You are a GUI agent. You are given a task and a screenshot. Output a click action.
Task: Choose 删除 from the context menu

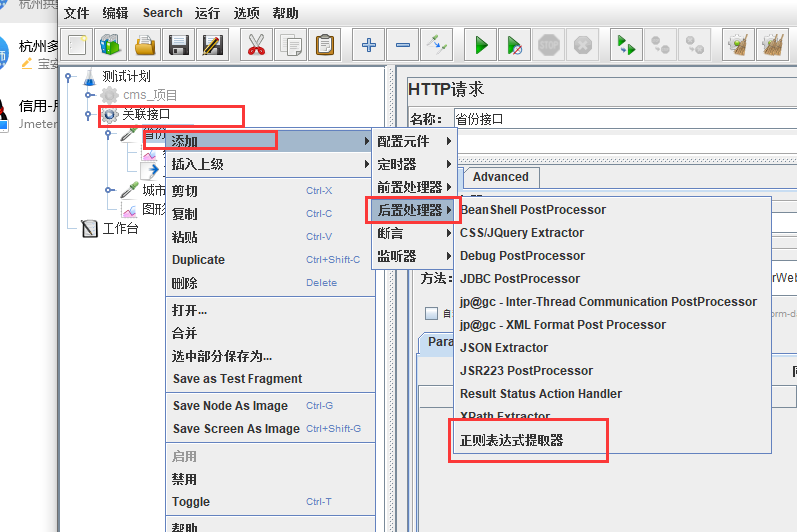point(269,283)
